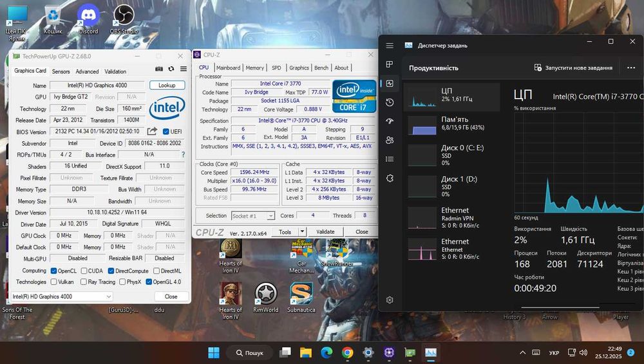644x364 pixels.
Task: Select Пам'ять performance item
Action: click(x=452, y=125)
